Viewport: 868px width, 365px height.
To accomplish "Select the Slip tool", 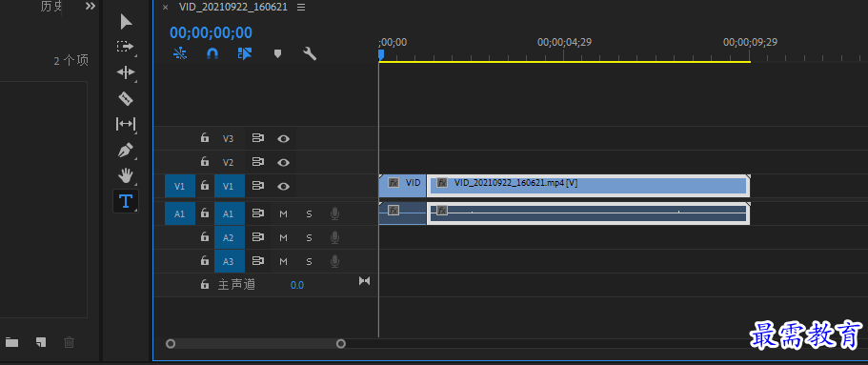I will tap(126, 124).
